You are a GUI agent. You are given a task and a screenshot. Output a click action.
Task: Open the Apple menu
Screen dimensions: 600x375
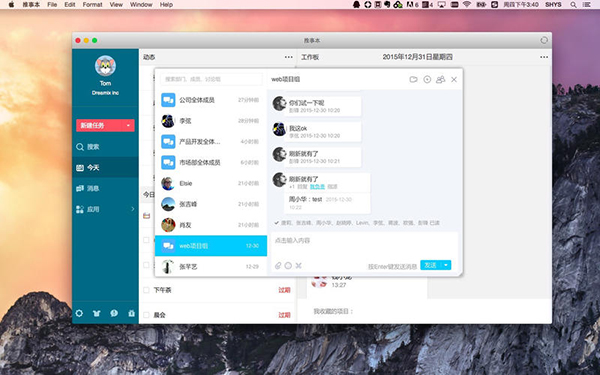click(x=11, y=5)
